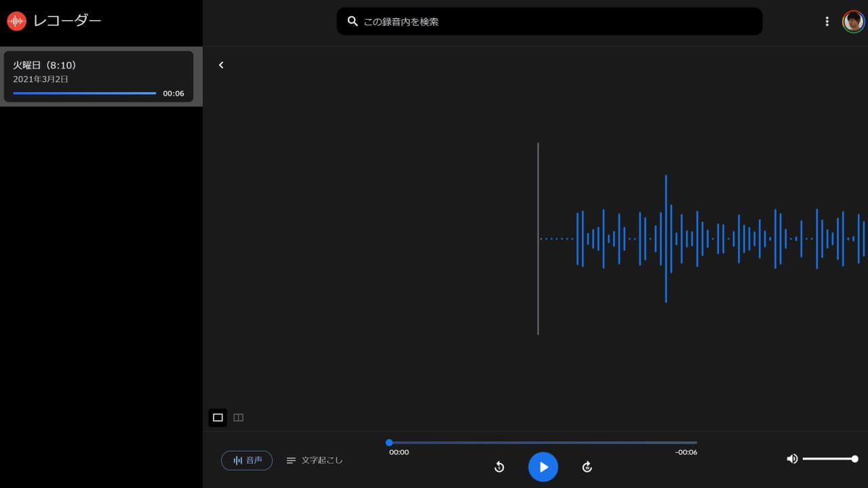This screenshot has width=868, height=488.
Task: Collapse the recording detail with the back chevron
Action: pyautogui.click(x=221, y=64)
